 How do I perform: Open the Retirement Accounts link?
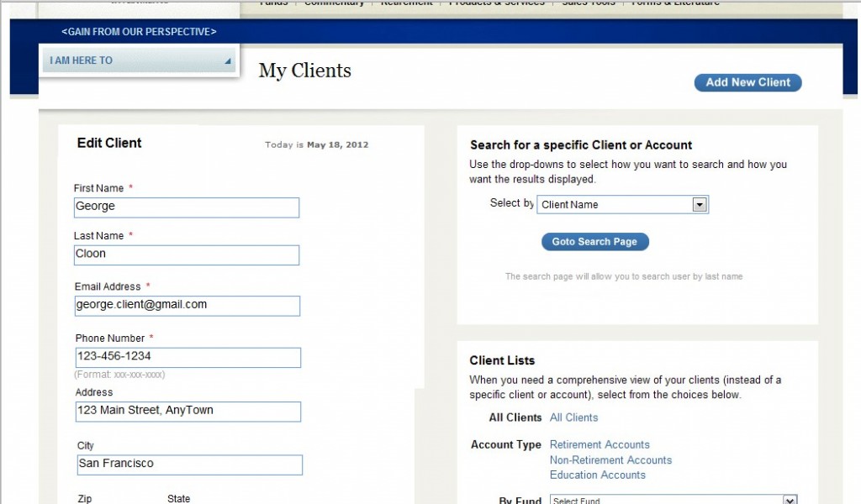point(600,444)
